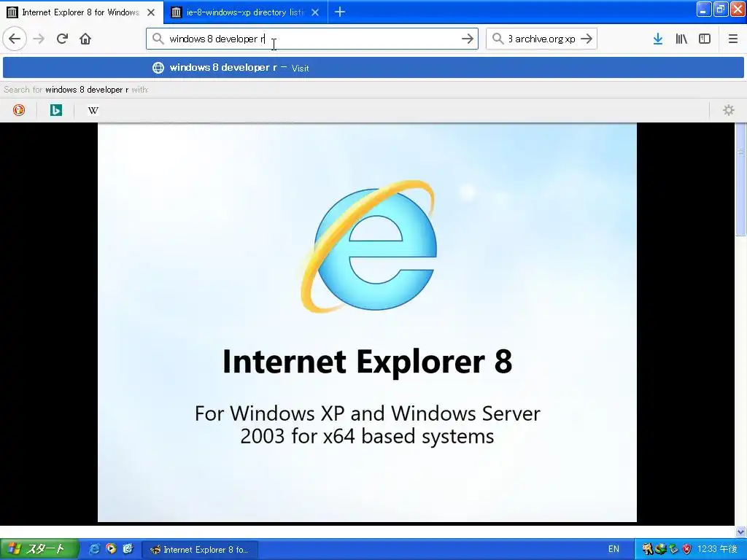
Task: Submit the search box query arrow
Action: tap(587, 39)
